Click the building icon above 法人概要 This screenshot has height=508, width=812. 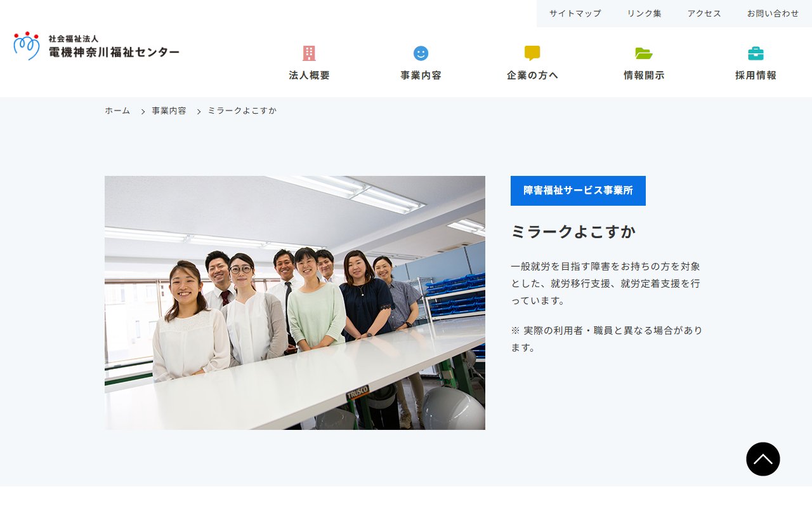pyautogui.click(x=309, y=53)
